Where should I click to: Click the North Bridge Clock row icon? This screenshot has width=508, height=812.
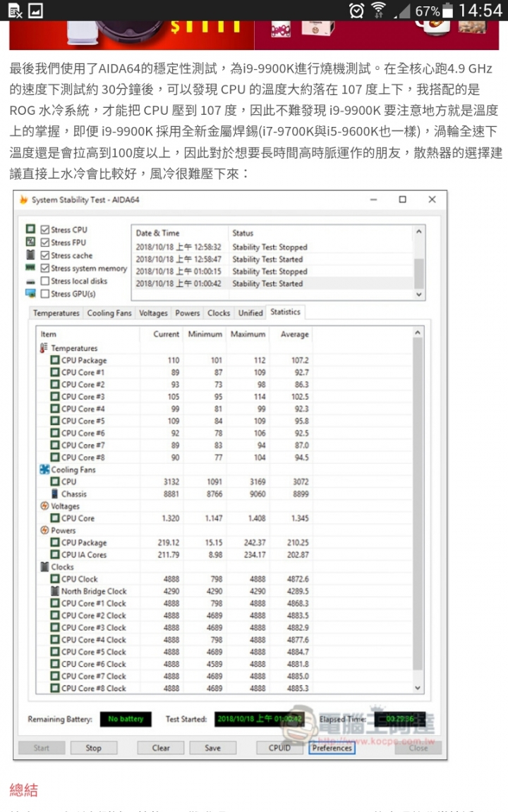(55, 591)
